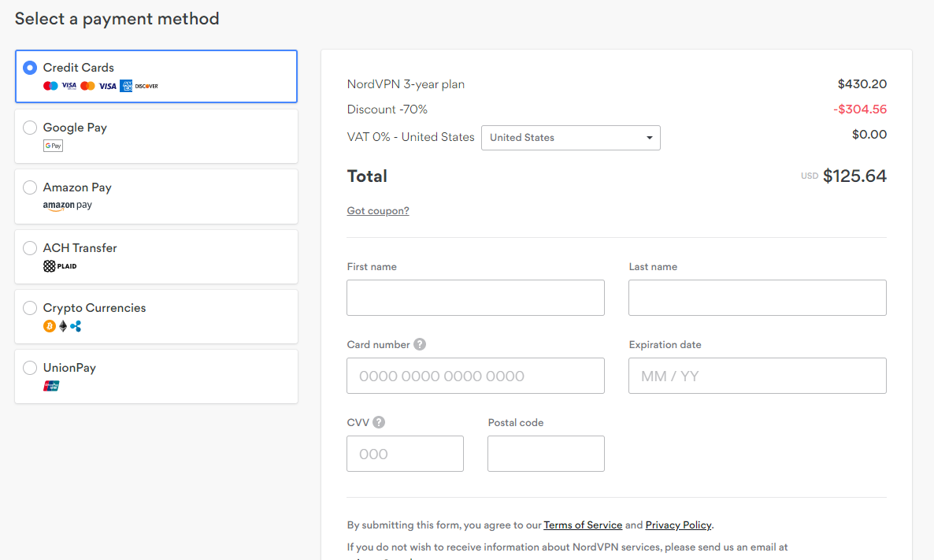Click the CVV input box
934x560 pixels.
pos(405,454)
